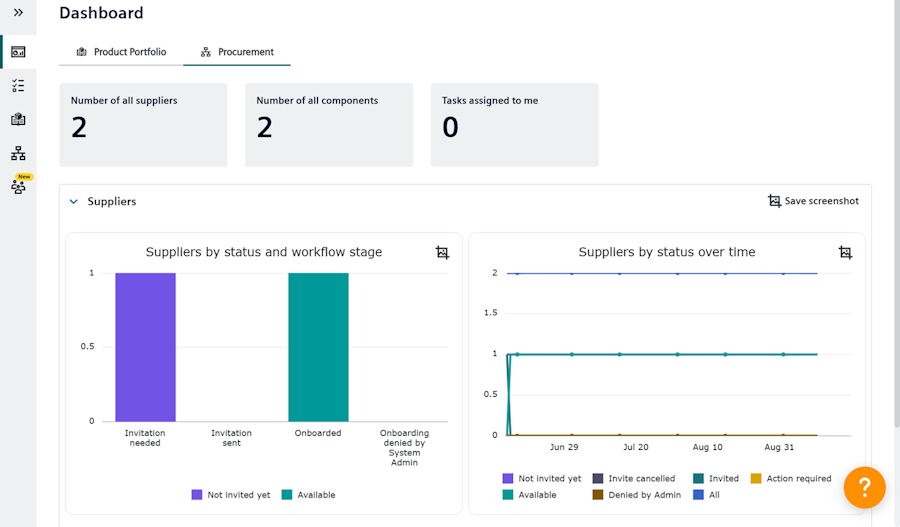This screenshot has height=527, width=900.
Task: Collapse the Suppliers section
Action: pyautogui.click(x=73, y=202)
